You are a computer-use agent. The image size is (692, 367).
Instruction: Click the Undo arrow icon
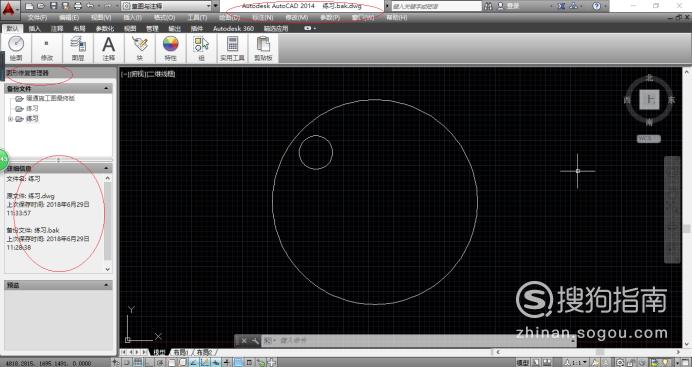click(90, 6)
